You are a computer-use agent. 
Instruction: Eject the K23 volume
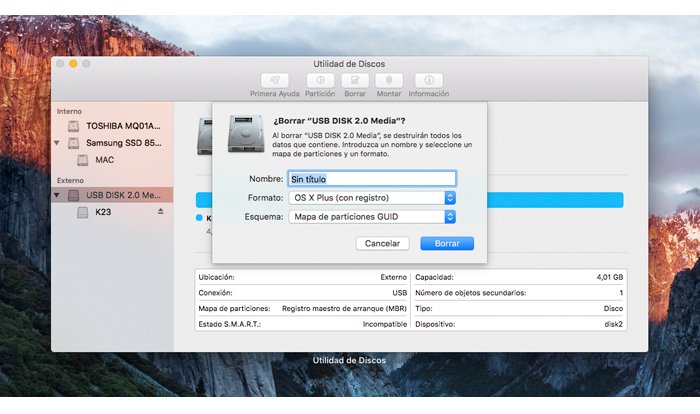pyautogui.click(x=160, y=211)
